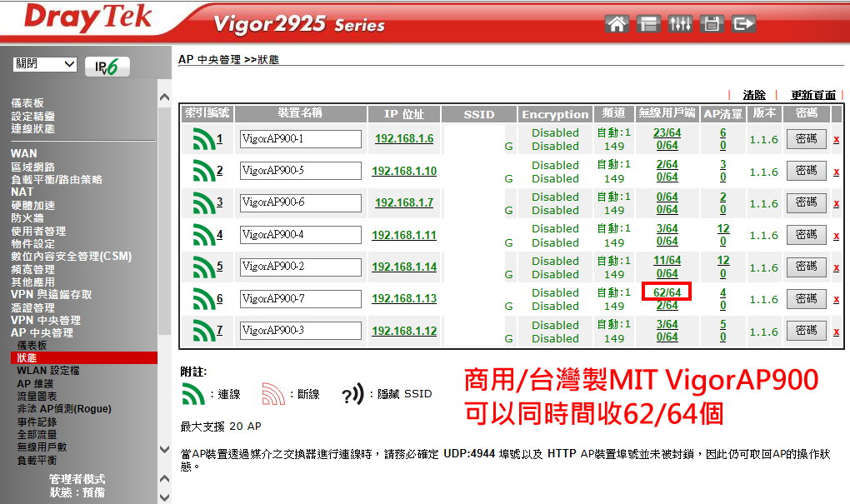This screenshot has width=850, height=504.
Task: Click the Home icon in the top toolbar
Action: (616, 24)
